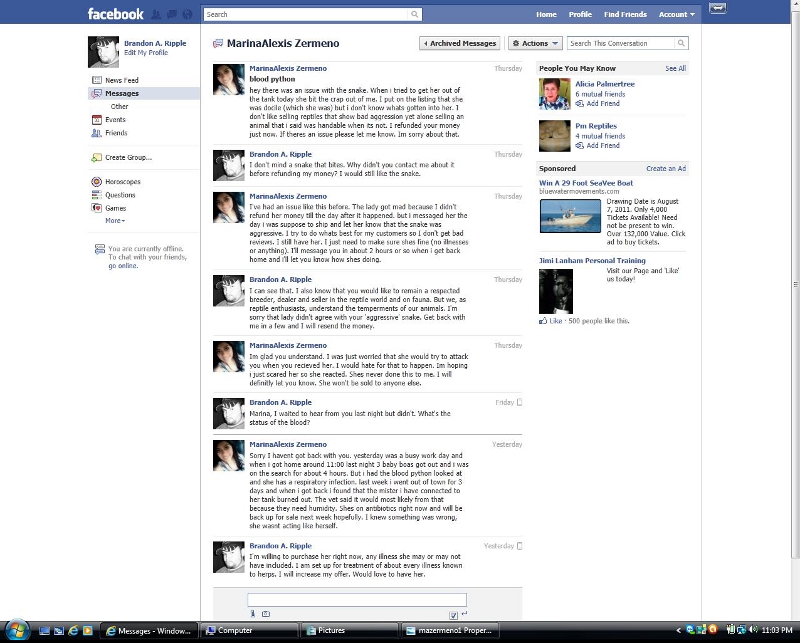Viewport: 800px width, 643px height.
Task: Click Switch between windows quick launch icon
Action: tap(59, 631)
